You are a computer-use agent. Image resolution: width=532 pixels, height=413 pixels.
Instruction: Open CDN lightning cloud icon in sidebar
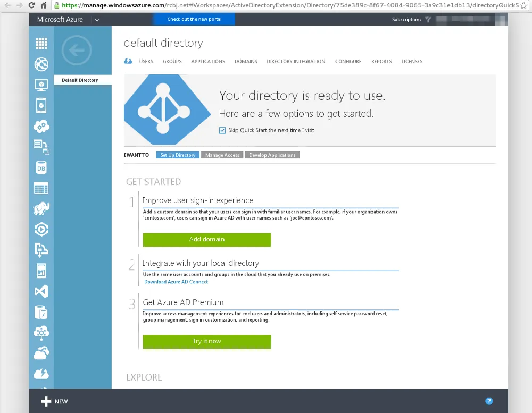pos(41,374)
